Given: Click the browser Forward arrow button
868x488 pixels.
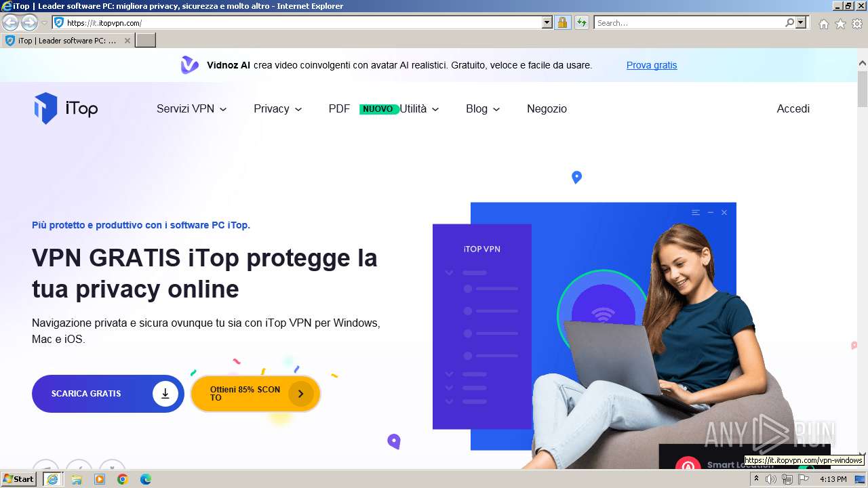Looking at the screenshot, I should [28, 22].
